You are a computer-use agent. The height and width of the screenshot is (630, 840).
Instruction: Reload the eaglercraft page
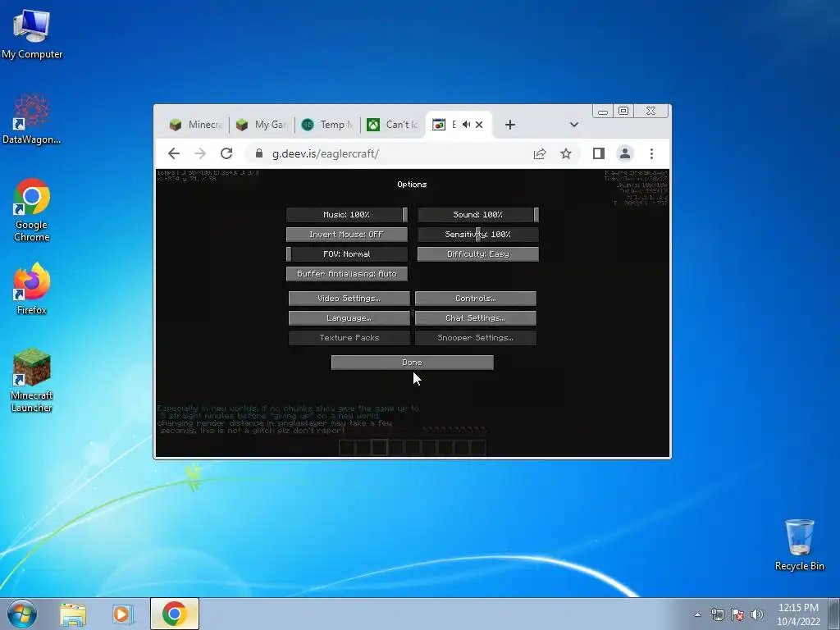coord(226,153)
